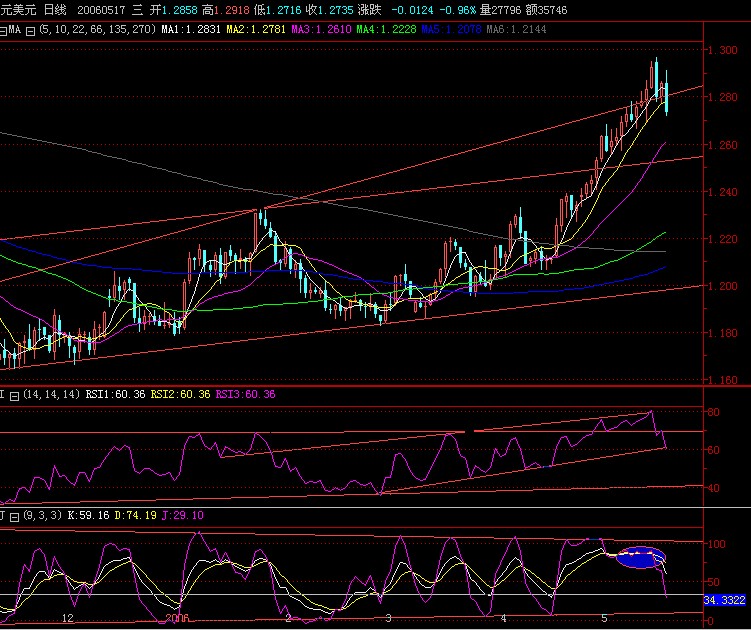The image size is (751, 630).
Task: Click the 1.280 price axis label
Action: point(723,97)
